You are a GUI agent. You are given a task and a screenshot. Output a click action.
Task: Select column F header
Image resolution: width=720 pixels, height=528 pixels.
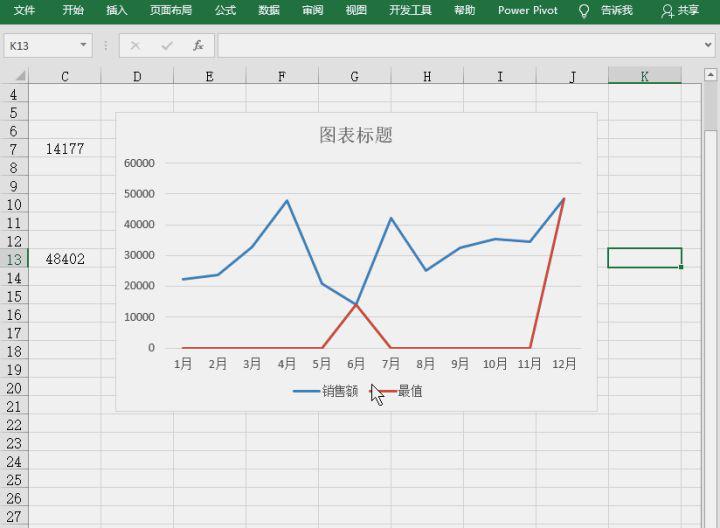click(x=282, y=76)
